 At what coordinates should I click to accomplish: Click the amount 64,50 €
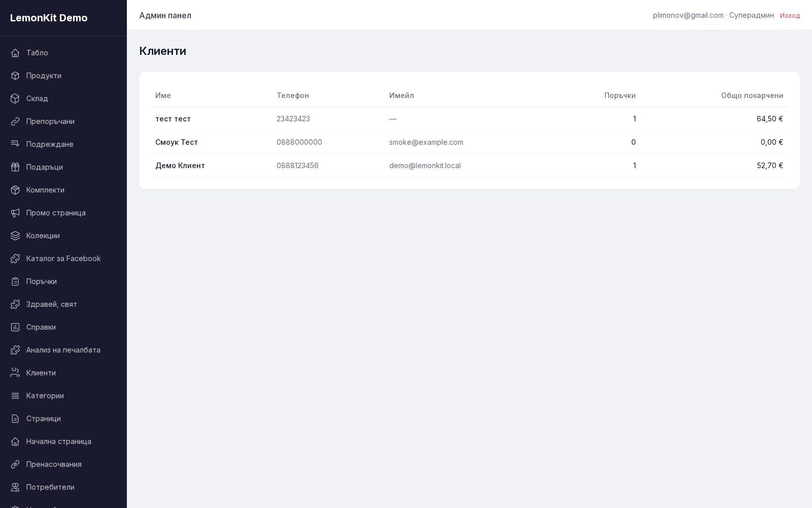click(x=770, y=119)
